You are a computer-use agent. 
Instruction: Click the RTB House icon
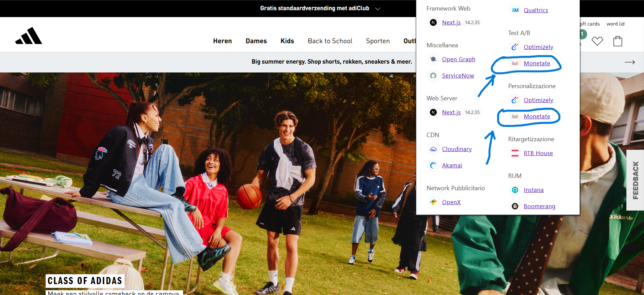pos(515,153)
